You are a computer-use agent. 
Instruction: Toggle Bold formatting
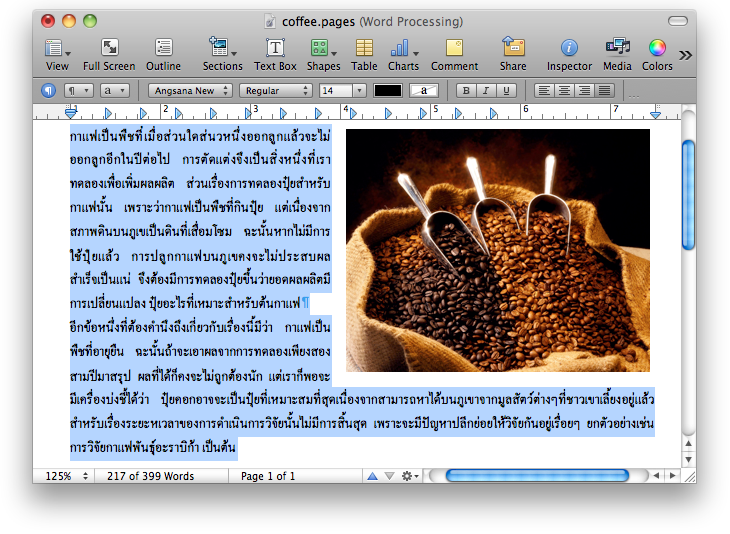coord(466,90)
